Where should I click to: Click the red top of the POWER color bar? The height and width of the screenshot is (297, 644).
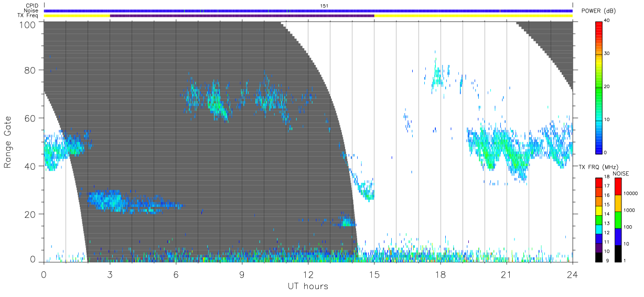[599, 29]
